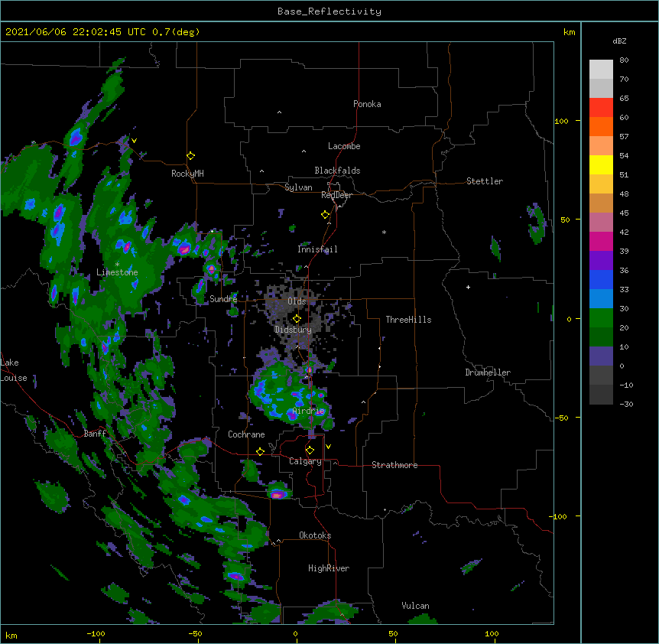This screenshot has height=644, width=659.
Task: Select the bright green 20-30 dBZ legend swatch
Action: (601, 318)
